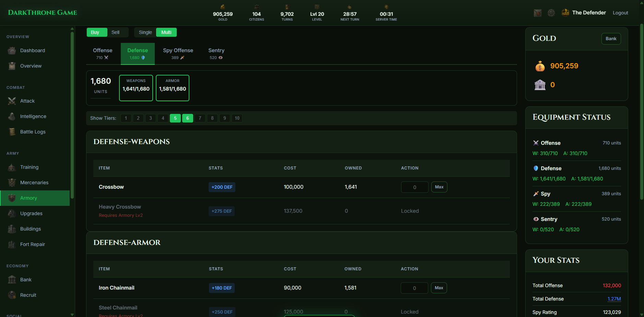
Task: Toggle the Tier 6 filter off
Action: (187, 118)
